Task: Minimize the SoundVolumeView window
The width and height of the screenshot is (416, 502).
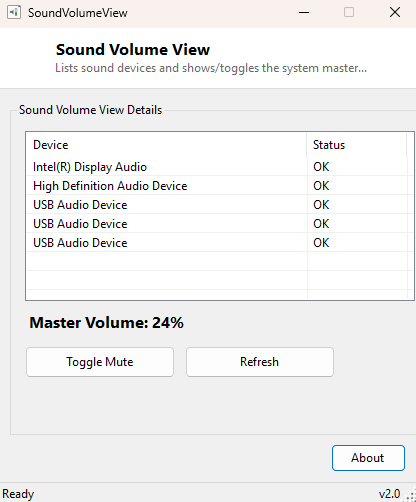Action: (x=304, y=13)
